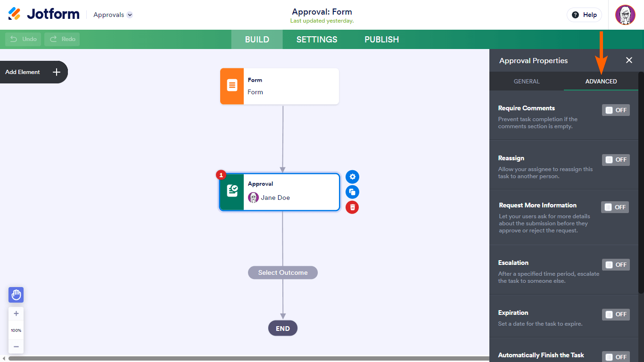Turn on the Reassign toggle

point(616,160)
